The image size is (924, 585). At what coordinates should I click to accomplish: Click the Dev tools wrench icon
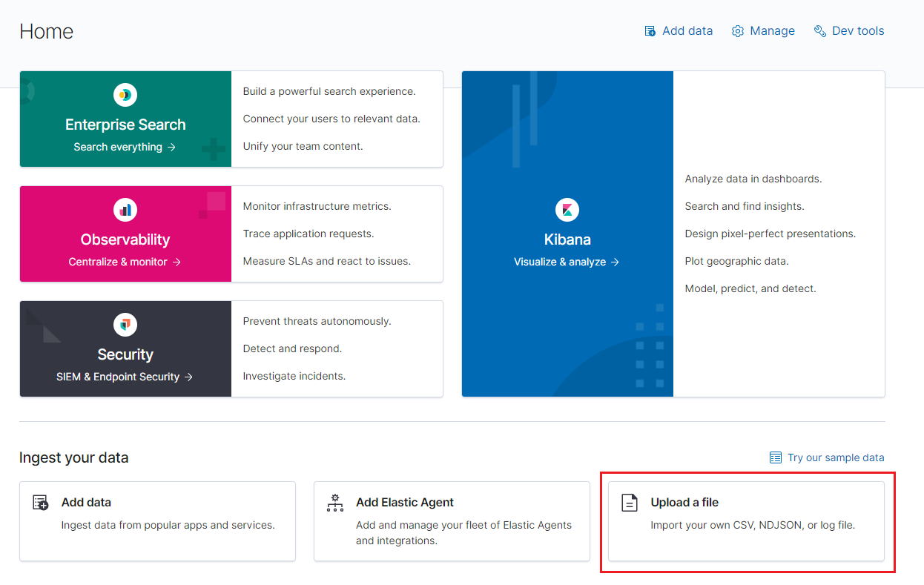click(x=820, y=31)
